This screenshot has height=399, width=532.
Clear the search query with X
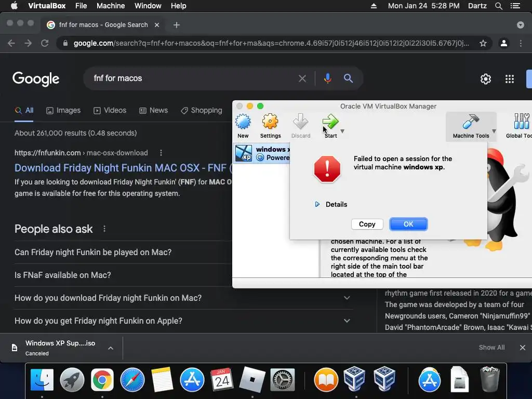(302, 79)
